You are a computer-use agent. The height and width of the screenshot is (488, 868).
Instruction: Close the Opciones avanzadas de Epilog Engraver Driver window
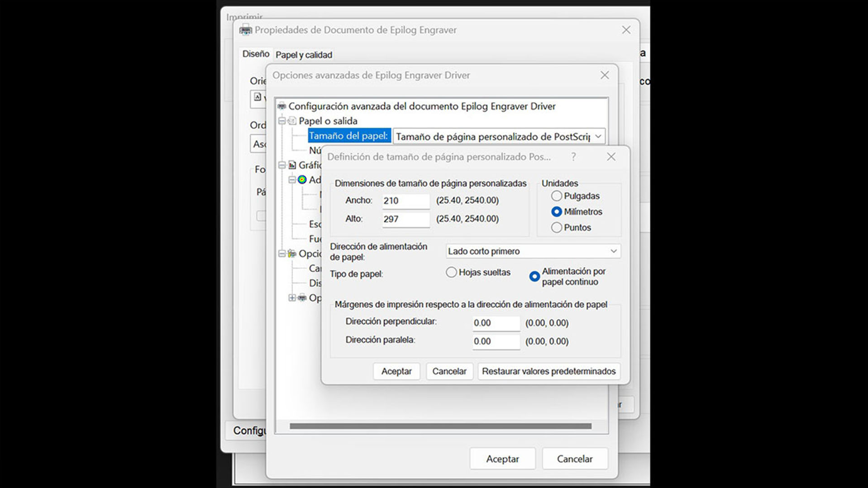pyautogui.click(x=605, y=75)
